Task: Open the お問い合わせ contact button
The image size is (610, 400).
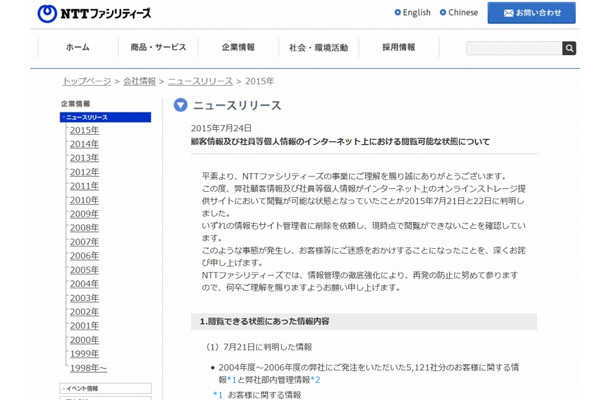Action: coord(531,13)
